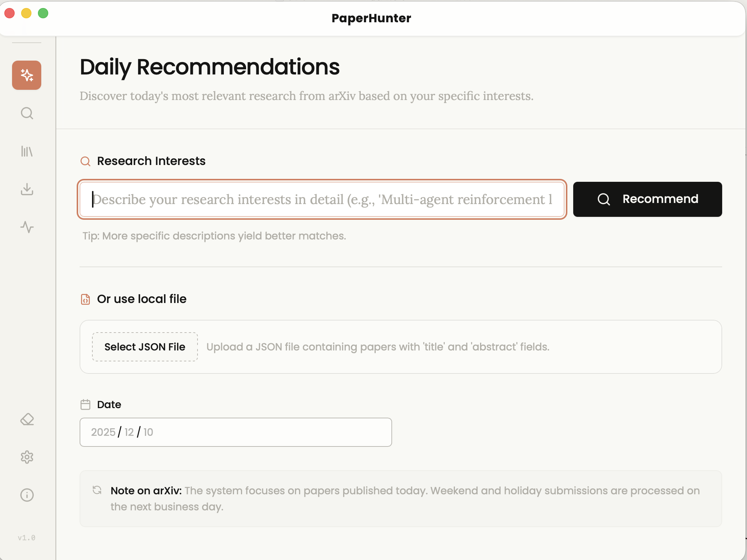
Task: Click the JSON file icon beside local file heading
Action: tap(85, 299)
